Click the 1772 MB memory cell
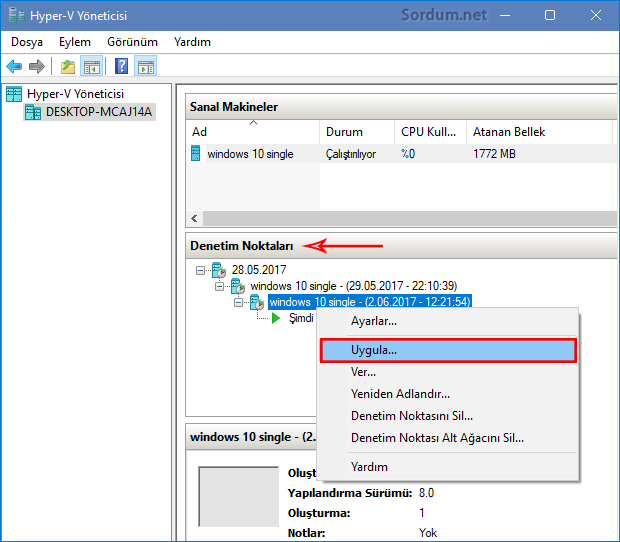The width and height of the screenshot is (620, 542). click(x=494, y=154)
